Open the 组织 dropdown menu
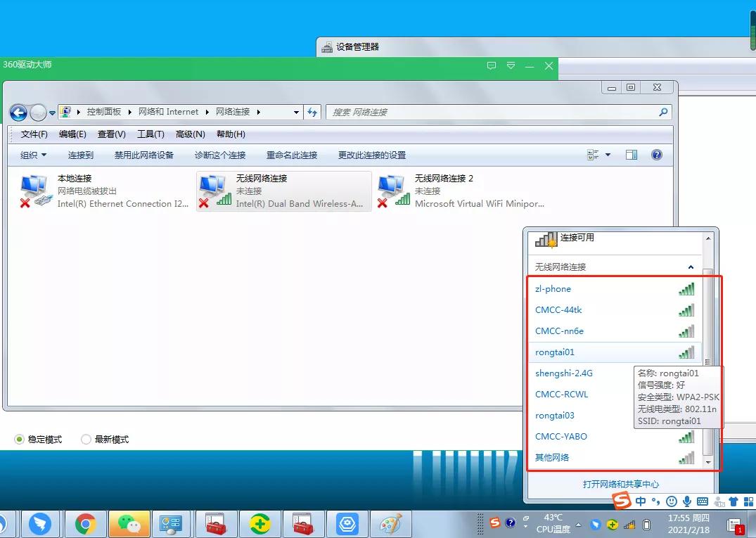 [x=32, y=155]
